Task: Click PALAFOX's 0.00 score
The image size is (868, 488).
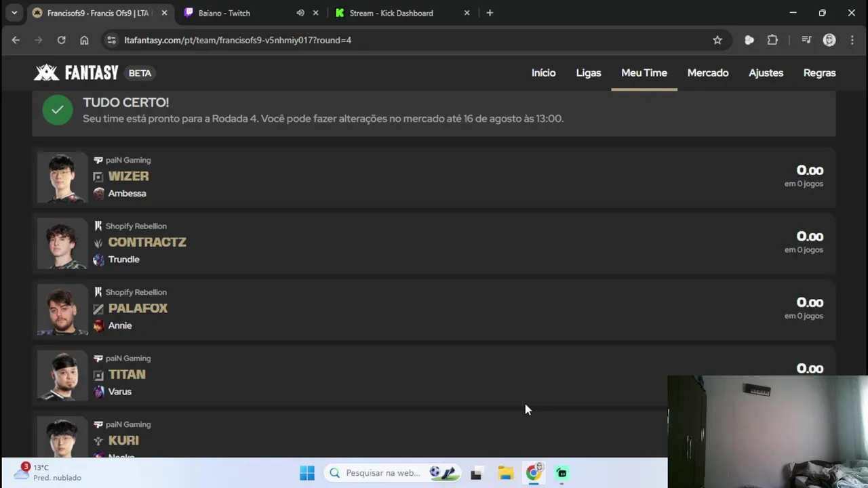Action: point(810,303)
